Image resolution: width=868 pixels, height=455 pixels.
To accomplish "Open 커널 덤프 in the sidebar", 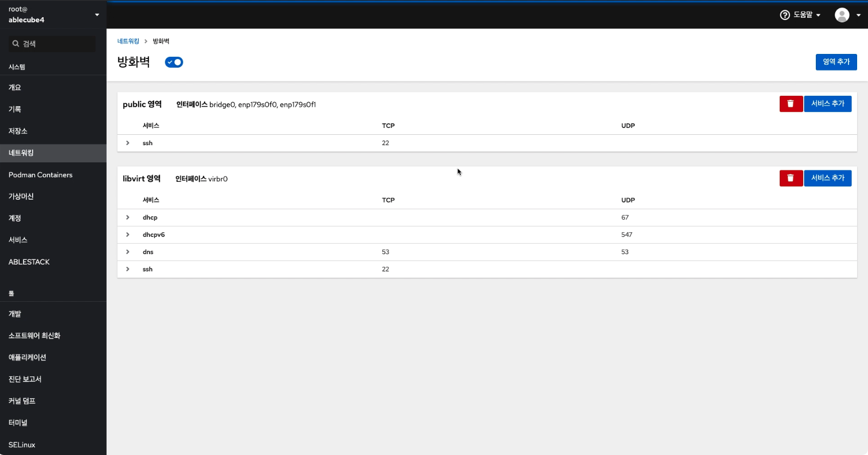I will click(53, 401).
